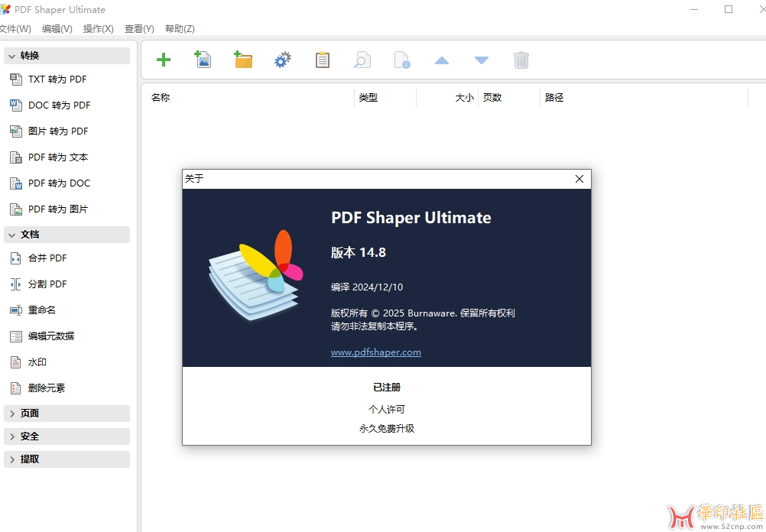Viewport: 766px width, 532px height.
Task: Close the 关于 dialog
Action: click(579, 179)
